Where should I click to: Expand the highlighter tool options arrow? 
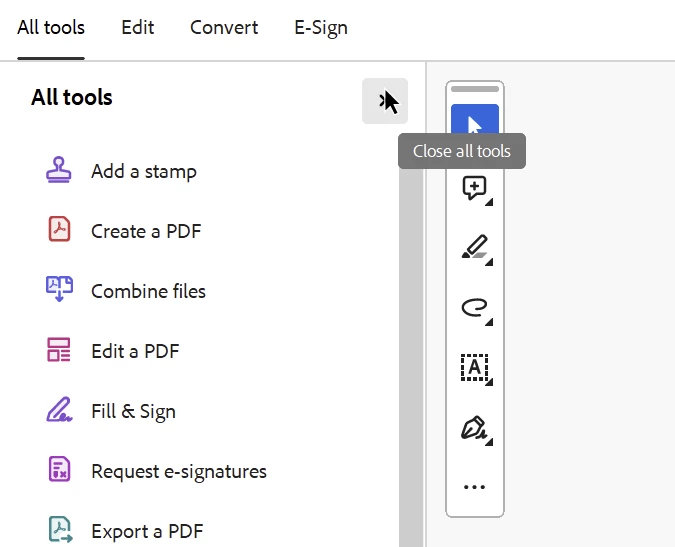[x=489, y=262]
